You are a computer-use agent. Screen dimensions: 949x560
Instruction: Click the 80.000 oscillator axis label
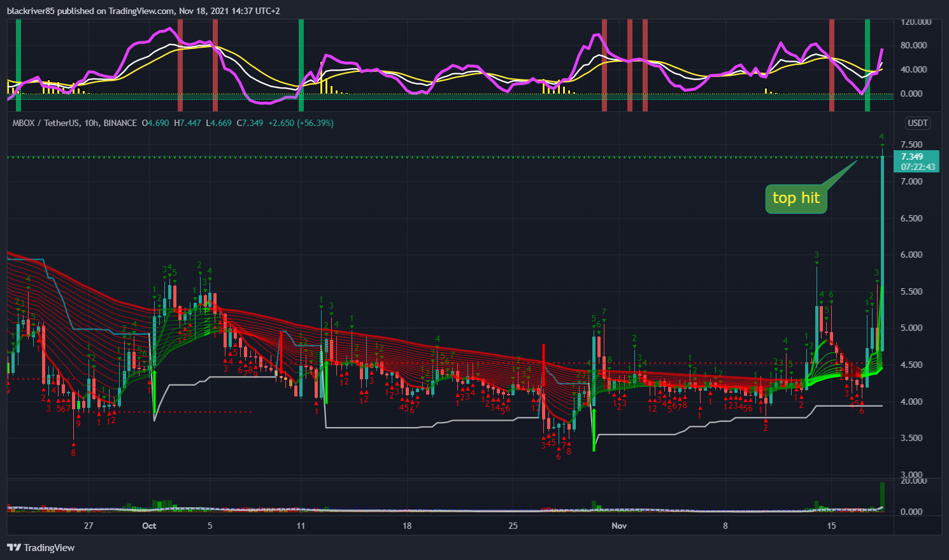click(x=914, y=45)
